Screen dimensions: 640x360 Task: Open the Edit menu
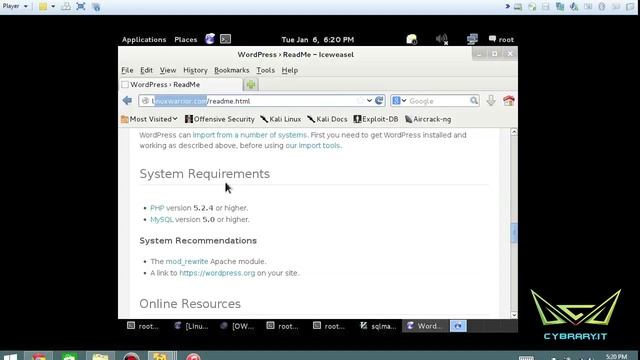146,70
